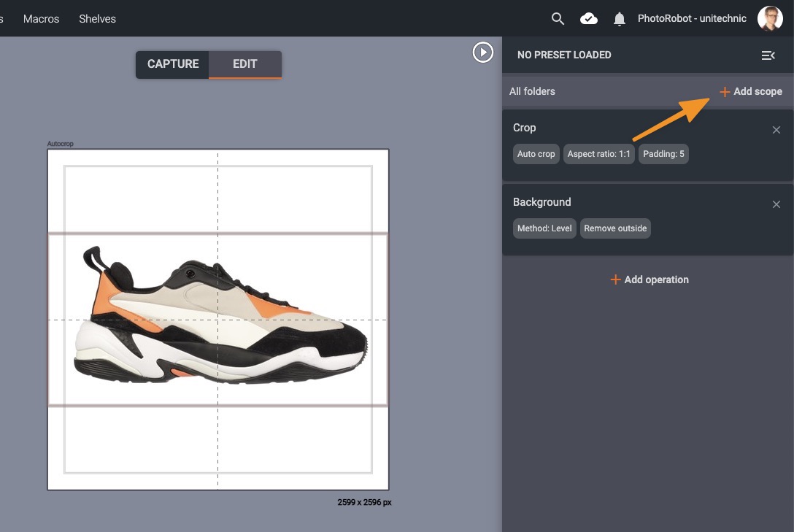
Task: Remove the Background operation
Action: pos(776,204)
